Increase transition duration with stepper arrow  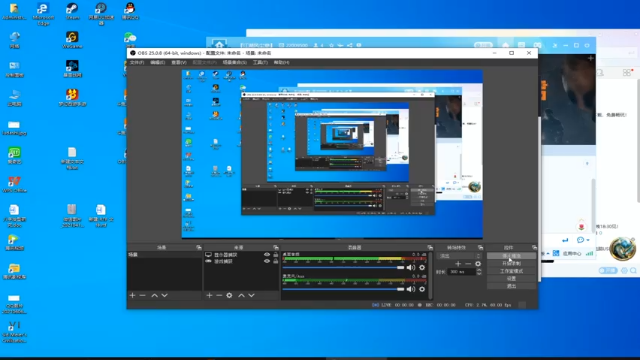pos(479,270)
